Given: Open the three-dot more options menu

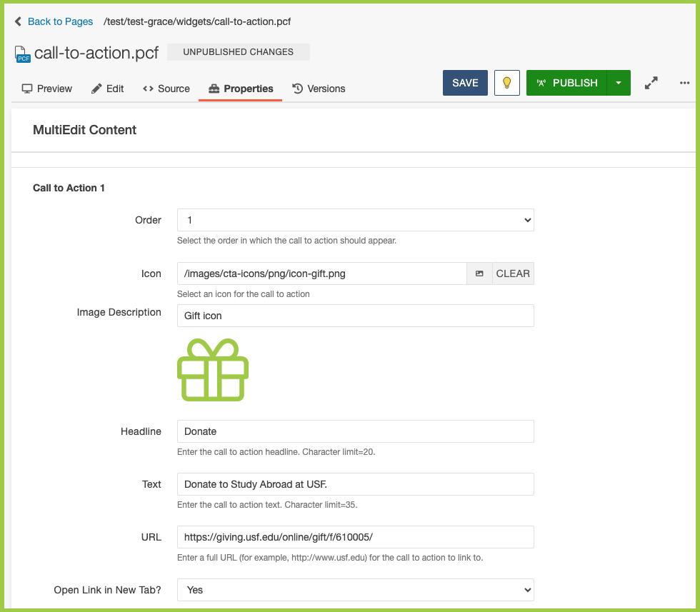Looking at the screenshot, I should pos(684,83).
